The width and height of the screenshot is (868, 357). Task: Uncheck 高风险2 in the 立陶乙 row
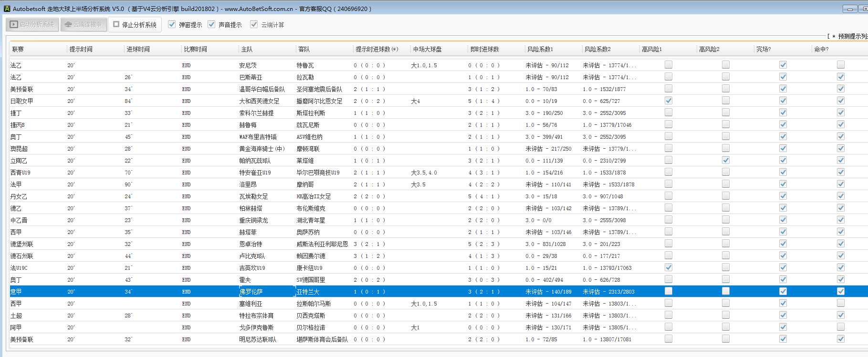726,160
